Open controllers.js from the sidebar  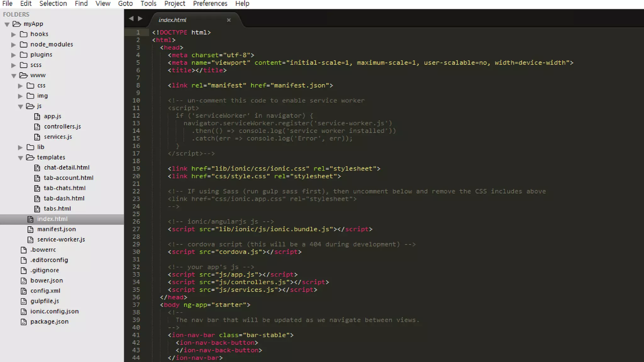[62, 127]
